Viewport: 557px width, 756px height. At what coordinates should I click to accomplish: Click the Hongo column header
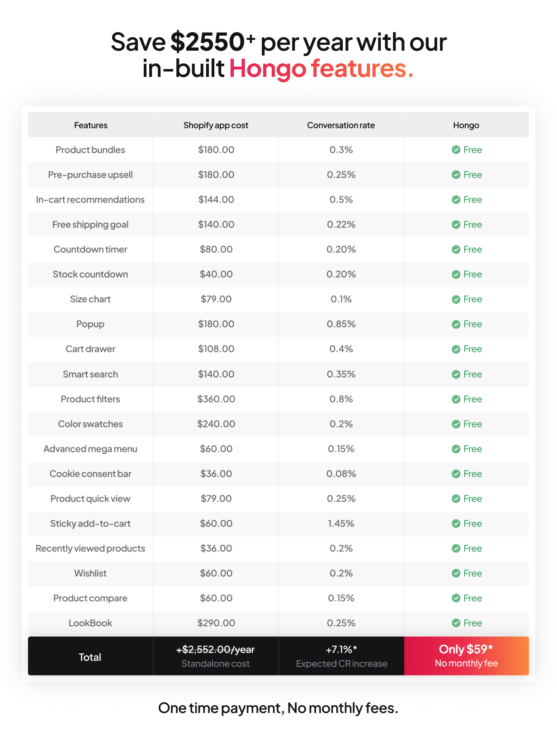466,125
